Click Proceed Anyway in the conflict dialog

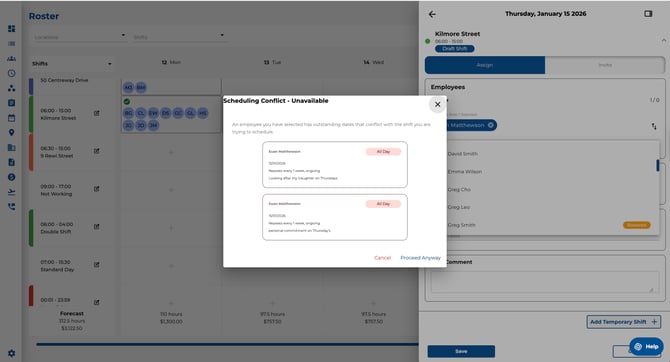pyautogui.click(x=420, y=258)
